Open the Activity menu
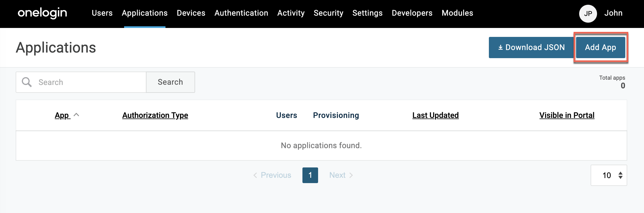This screenshot has height=213, width=644. coord(291,13)
